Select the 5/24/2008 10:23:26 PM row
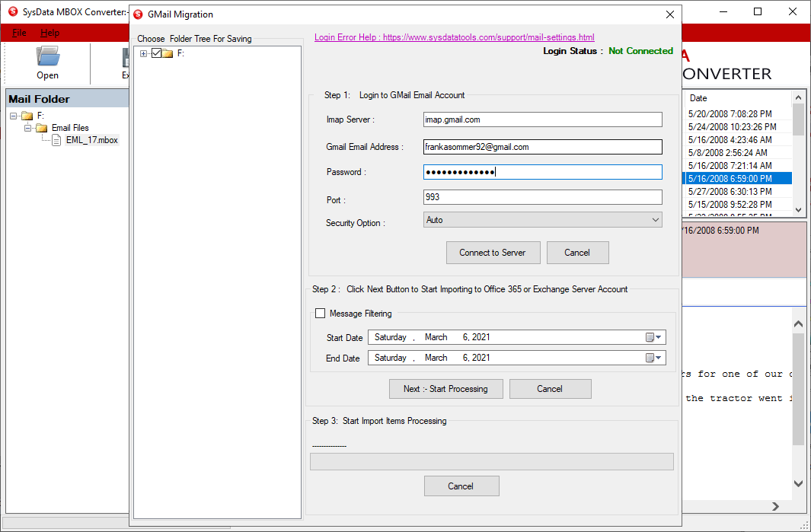Viewport: 811px width, 532px height. [x=739, y=126]
